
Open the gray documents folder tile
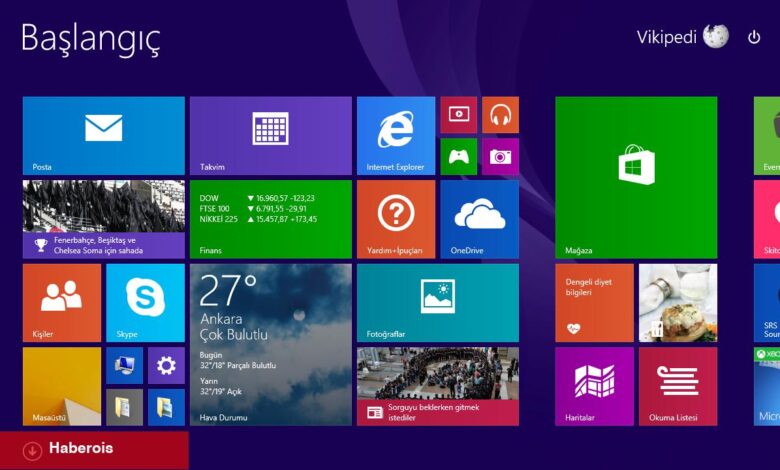click(124, 407)
